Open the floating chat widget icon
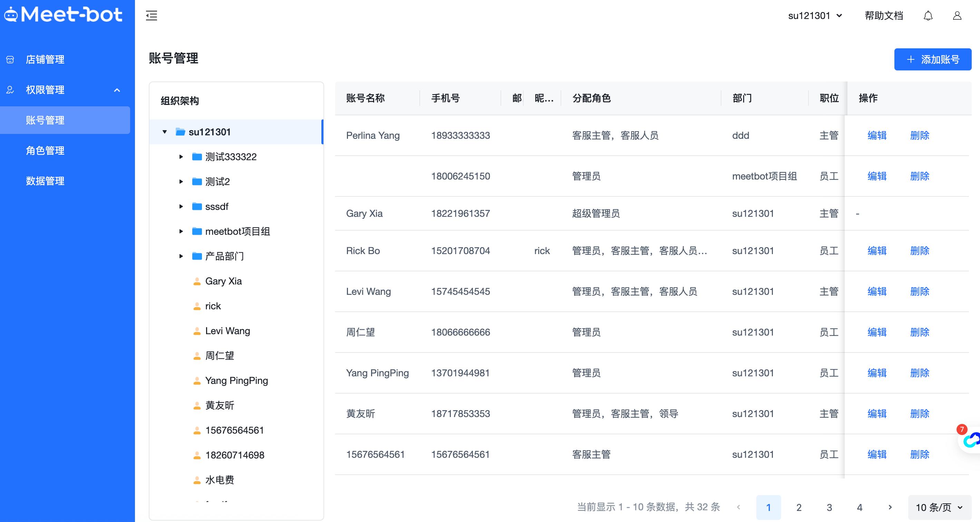Screen dimensions: 980x522 tap(971, 440)
